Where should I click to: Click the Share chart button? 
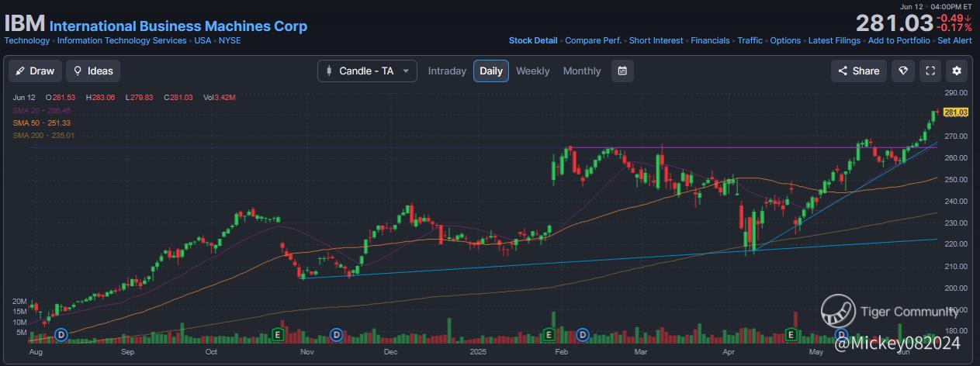(859, 71)
